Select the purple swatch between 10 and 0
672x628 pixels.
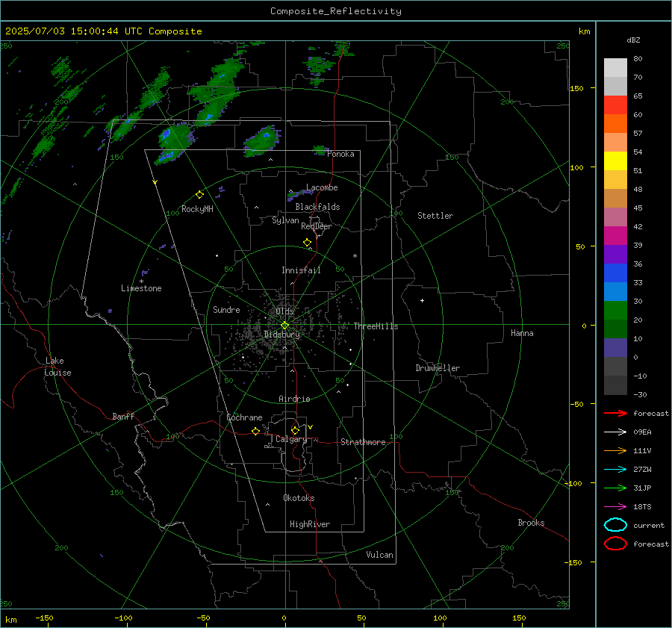615,347
